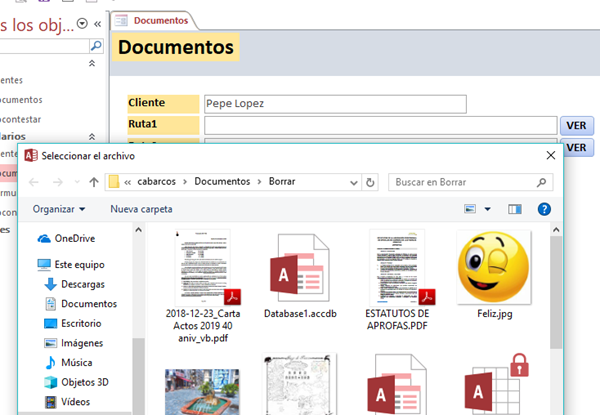Open the help question mark icon
Viewport: 600px width, 415px height.
(x=544, y=209)
